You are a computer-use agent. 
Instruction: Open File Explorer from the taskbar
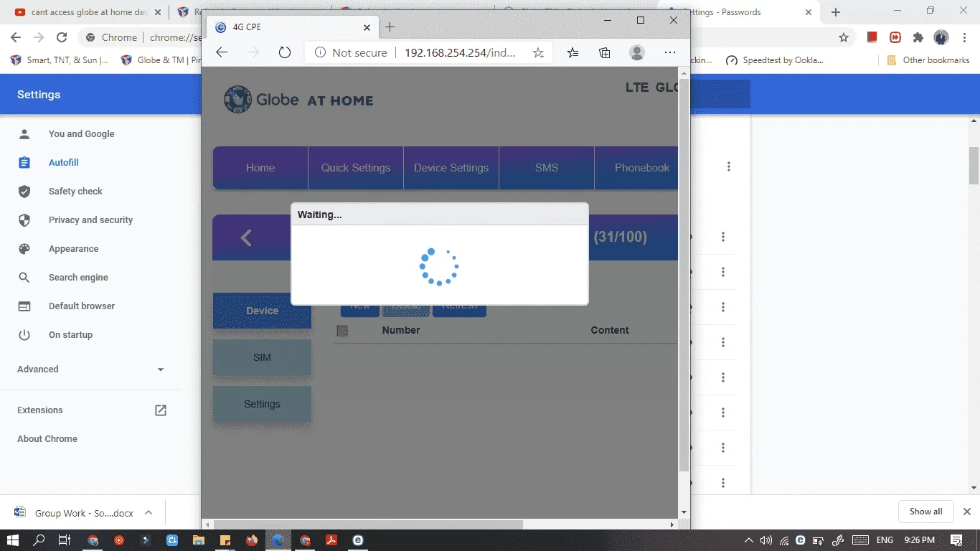[199, 540]
